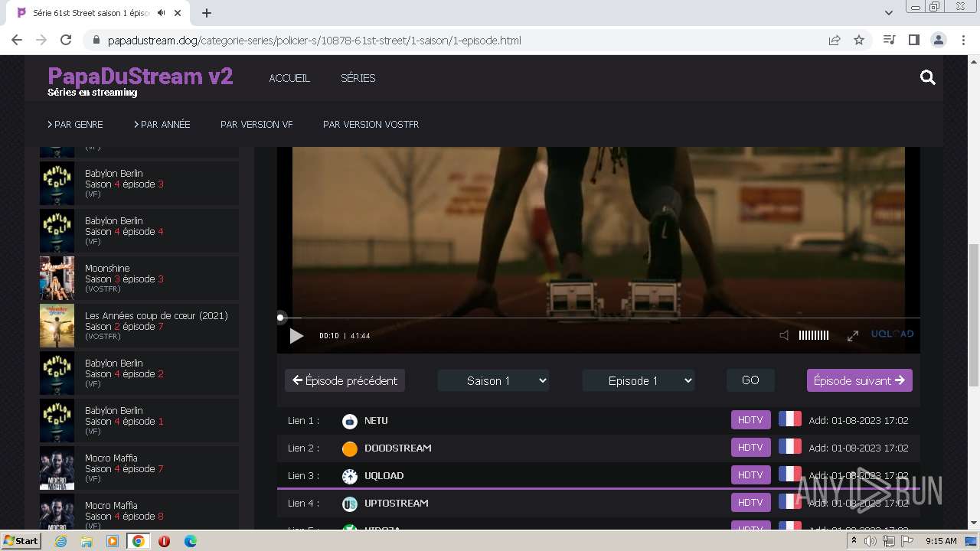The height and width of the screenshot is (551, 980).
Task: Open the SÉRIES menu item
Action: pos(358,78)
